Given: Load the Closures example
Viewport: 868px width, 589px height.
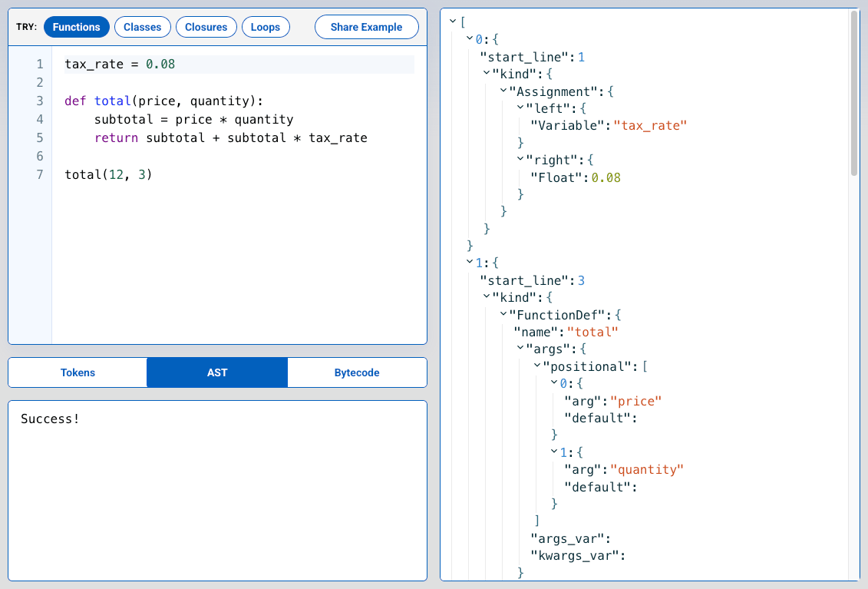Looking at the screenshot, I should pyautogui.click(x=206, y=27).
